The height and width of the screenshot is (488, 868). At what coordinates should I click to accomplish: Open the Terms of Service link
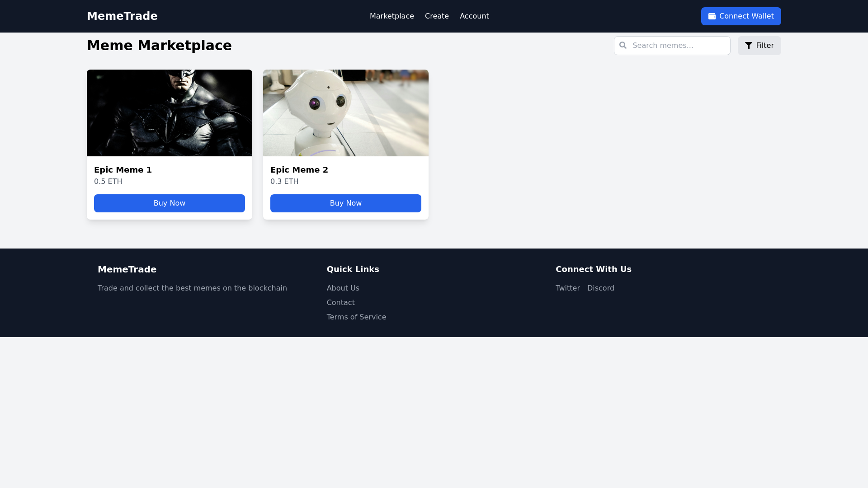point(357,317)
